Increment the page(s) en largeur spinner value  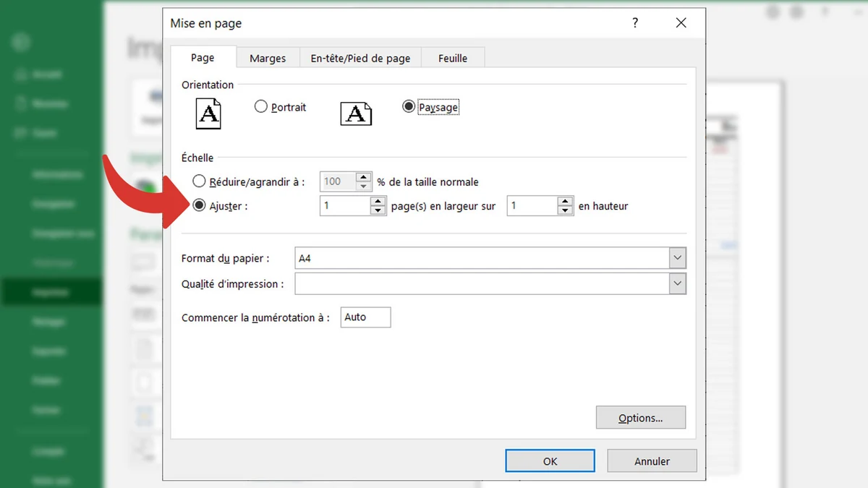[x=377, y=201]
